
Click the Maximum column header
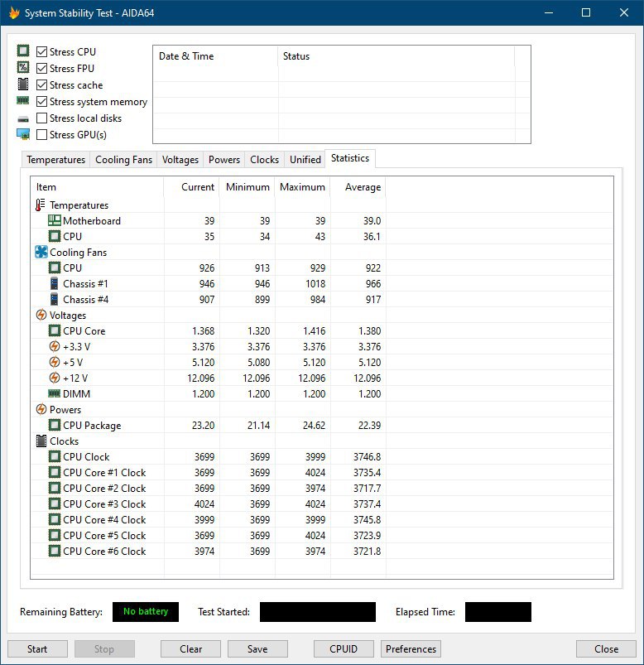pyautogui.click(x=303, y=187)
